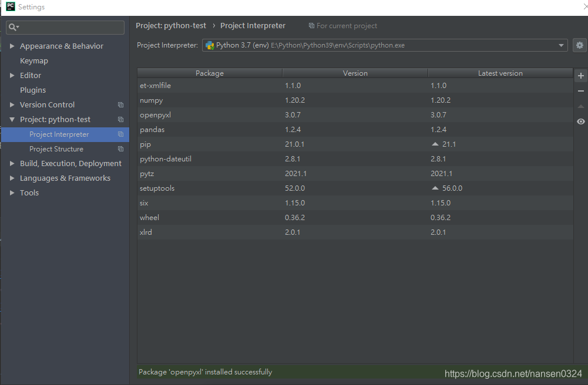Screen dimensions: 588x385
Task: Expand Appearance & Behavior section
Action: coord(12,46)
